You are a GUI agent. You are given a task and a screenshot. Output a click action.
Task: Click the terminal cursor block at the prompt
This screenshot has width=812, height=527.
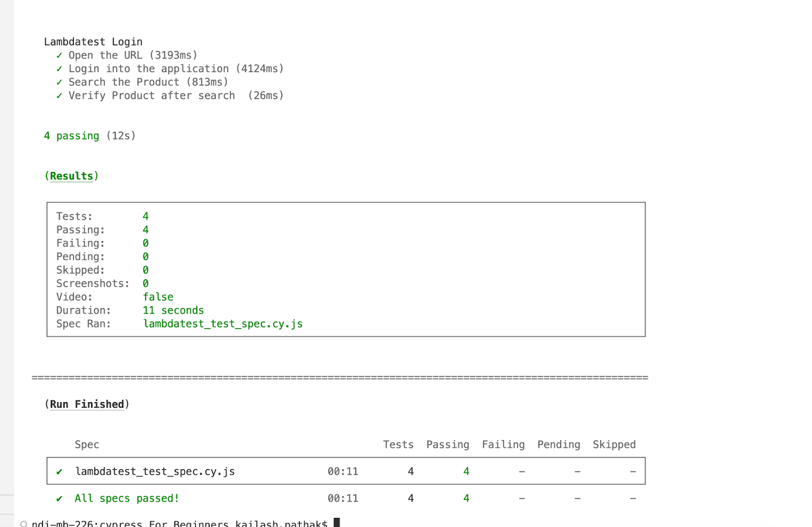coord(336,521)
